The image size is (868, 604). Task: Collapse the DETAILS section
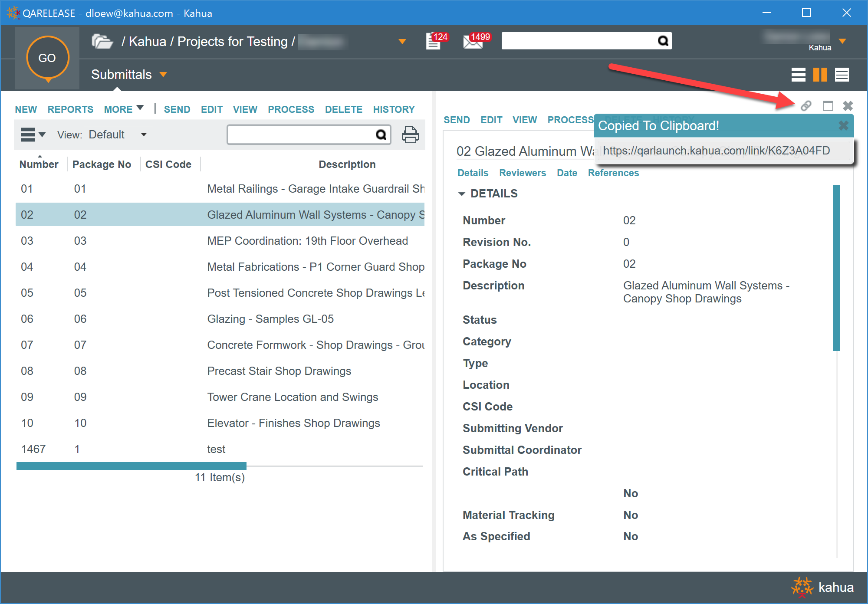click(x=461, y=194)
